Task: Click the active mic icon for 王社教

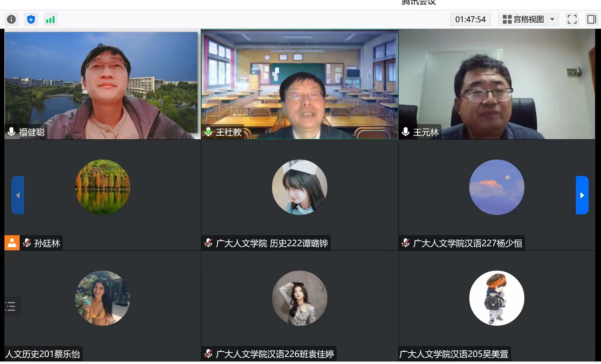Action: [208, 132]
